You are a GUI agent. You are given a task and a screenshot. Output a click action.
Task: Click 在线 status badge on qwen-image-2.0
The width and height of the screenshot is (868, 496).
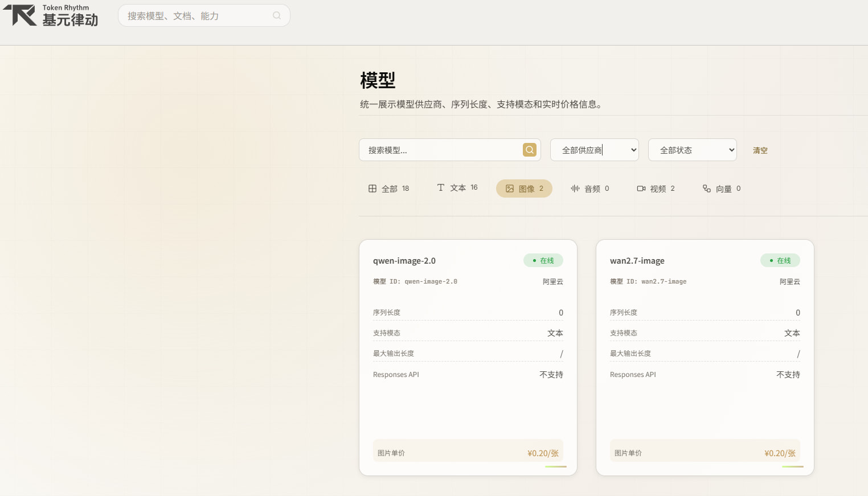[x=543, y=260]
